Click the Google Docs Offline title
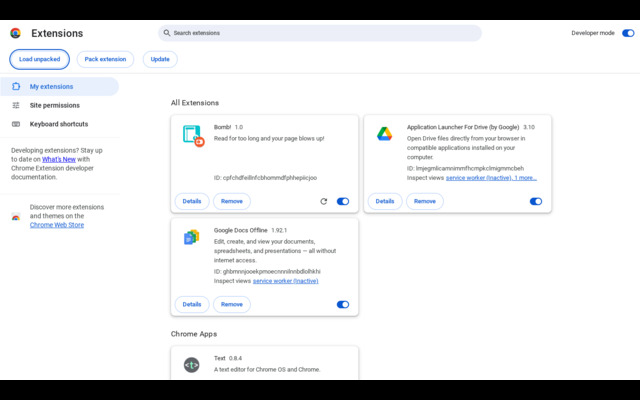The image size is (640, 400). (x=240, y=230)
